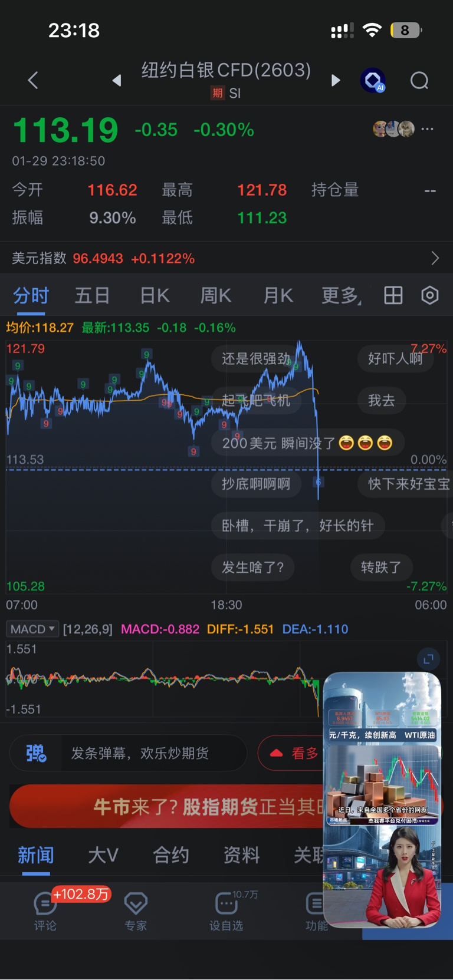Image resolution: width=453 pixels, height=980 pixels.
Task: Tap the 起飞吧飞机 danmaku bubble
Action: point(257,400)
